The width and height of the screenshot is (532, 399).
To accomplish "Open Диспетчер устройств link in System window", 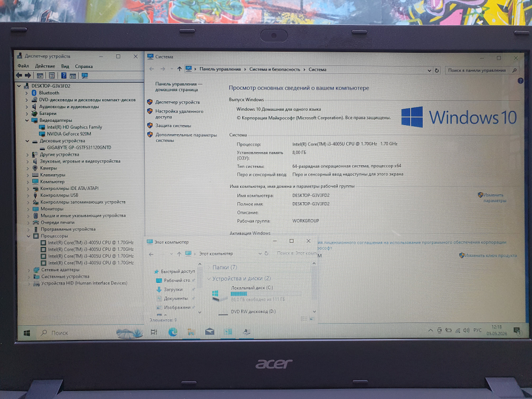I will (178, 102).
